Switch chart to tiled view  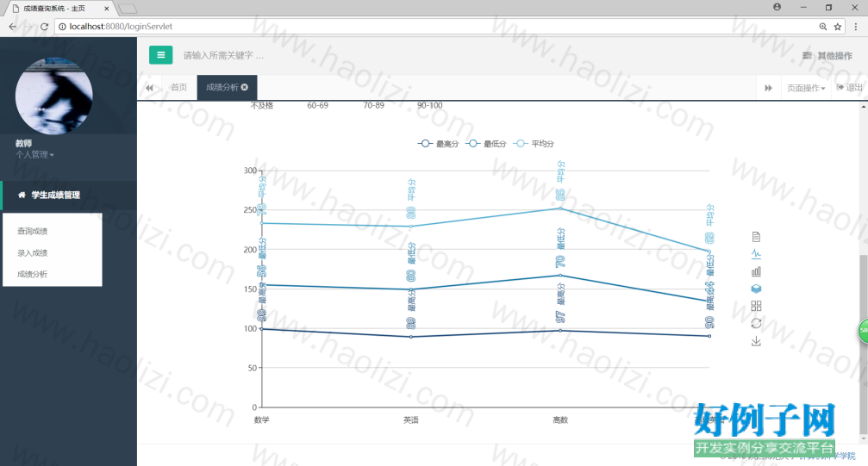[x=756, y=306]
